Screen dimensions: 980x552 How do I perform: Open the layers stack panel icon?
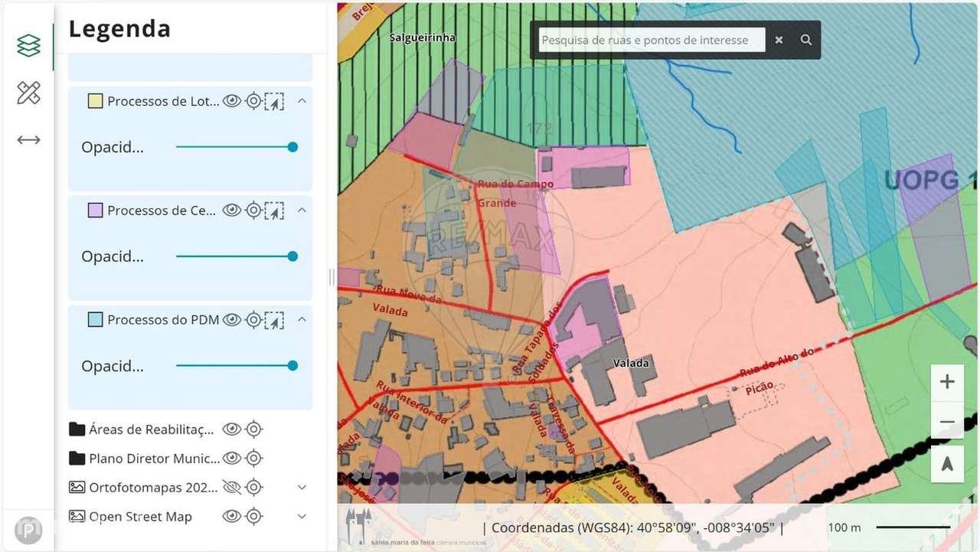(x=28, y=46)
